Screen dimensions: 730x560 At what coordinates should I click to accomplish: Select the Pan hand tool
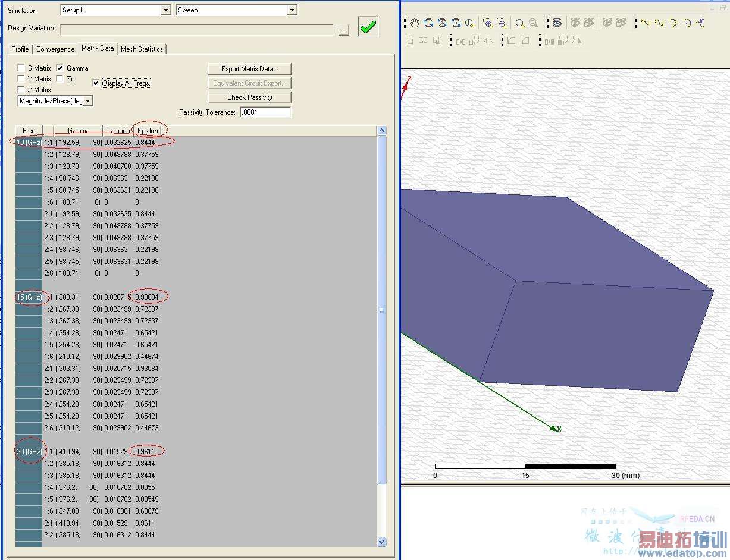[x=415, y=23]
